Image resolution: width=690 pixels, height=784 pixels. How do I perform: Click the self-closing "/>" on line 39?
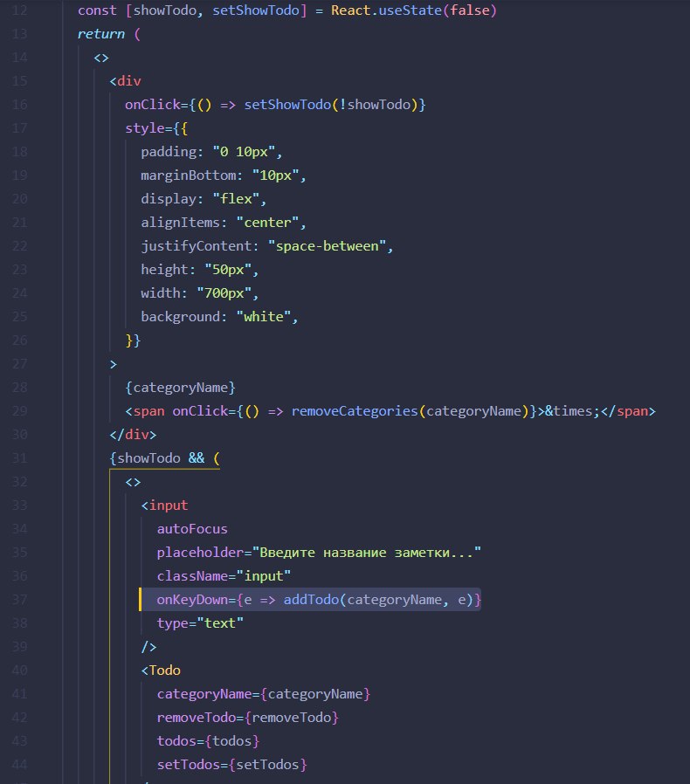point(148,647)
